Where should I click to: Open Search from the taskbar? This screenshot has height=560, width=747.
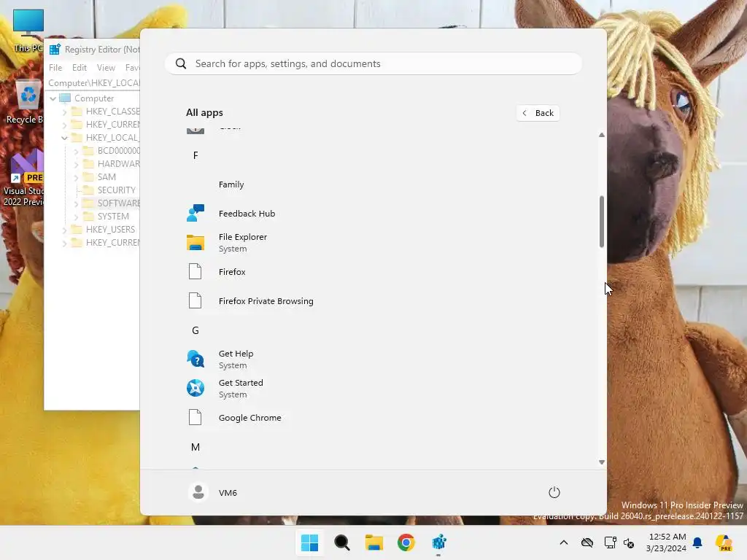tap(341, 542)
